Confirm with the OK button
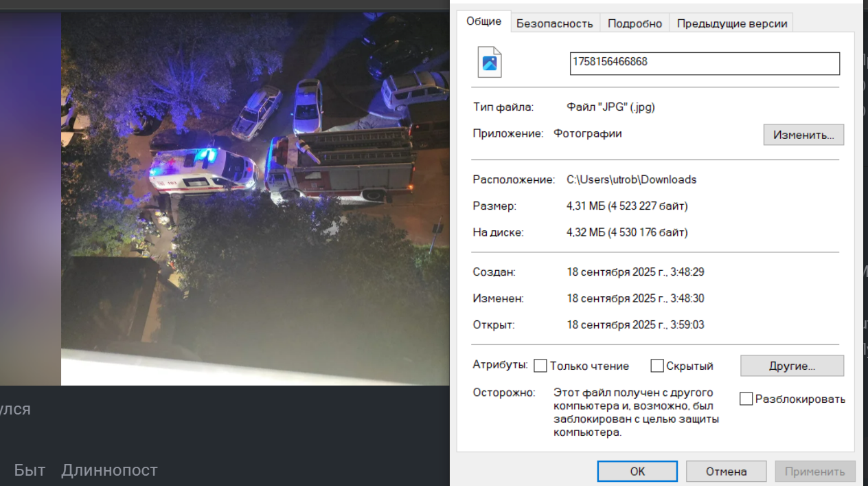868x486 pixels. [637, 472]
